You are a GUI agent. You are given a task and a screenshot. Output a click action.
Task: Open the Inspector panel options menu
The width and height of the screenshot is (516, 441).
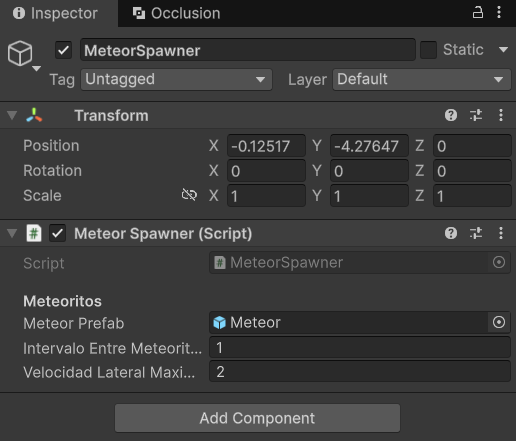499,12
